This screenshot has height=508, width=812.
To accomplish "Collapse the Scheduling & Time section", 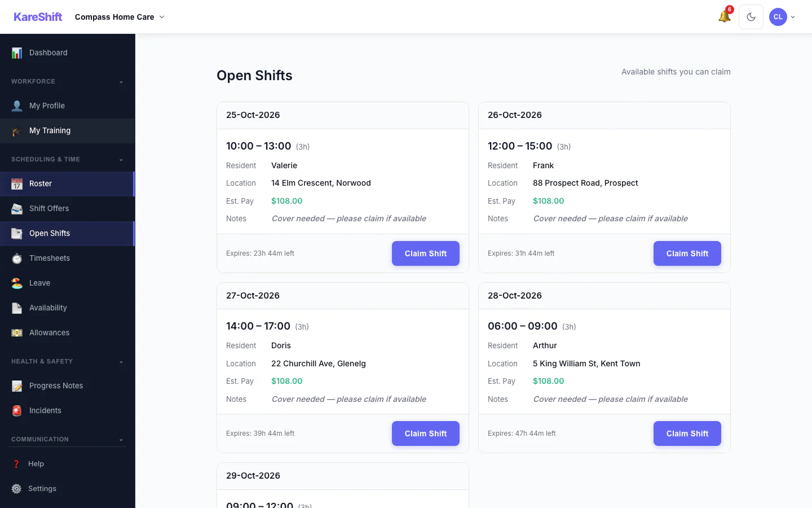I will (68, 159).
